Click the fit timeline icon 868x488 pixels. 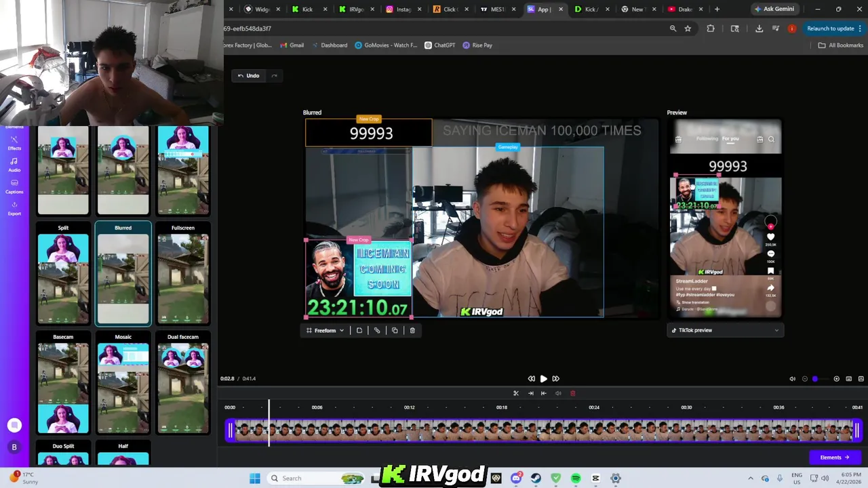click(x=848, y=379)
